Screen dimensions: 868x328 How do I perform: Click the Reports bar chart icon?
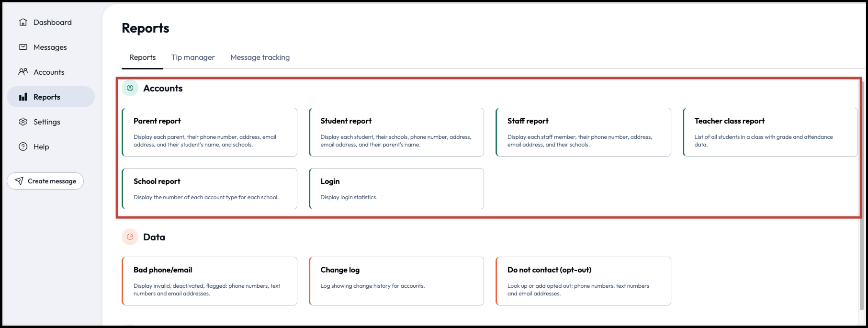click(x=23, y=97)
